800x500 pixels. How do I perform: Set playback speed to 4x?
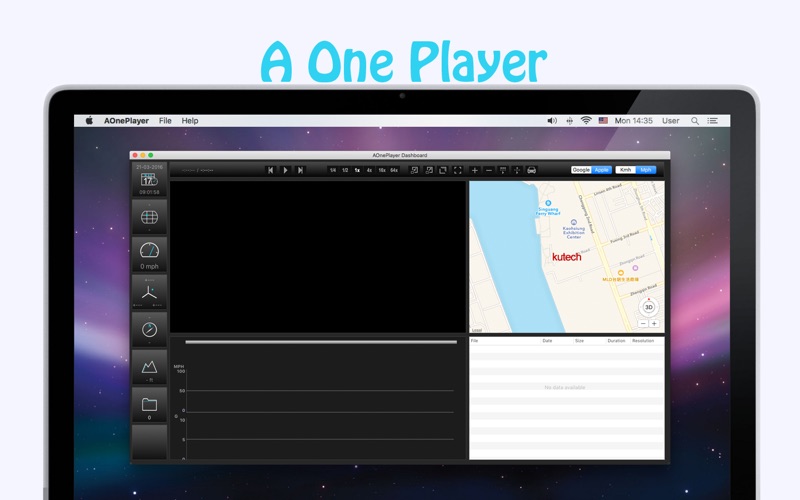(x=369, y=170)
